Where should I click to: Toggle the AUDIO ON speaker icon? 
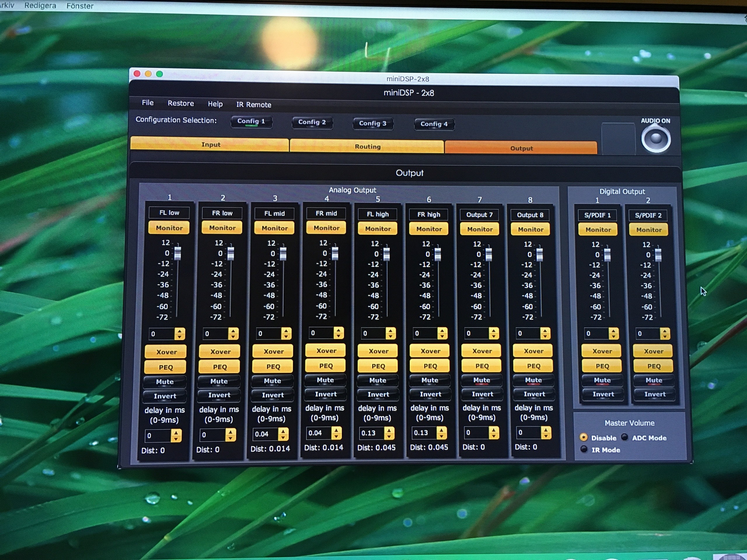tap(656, 139)
